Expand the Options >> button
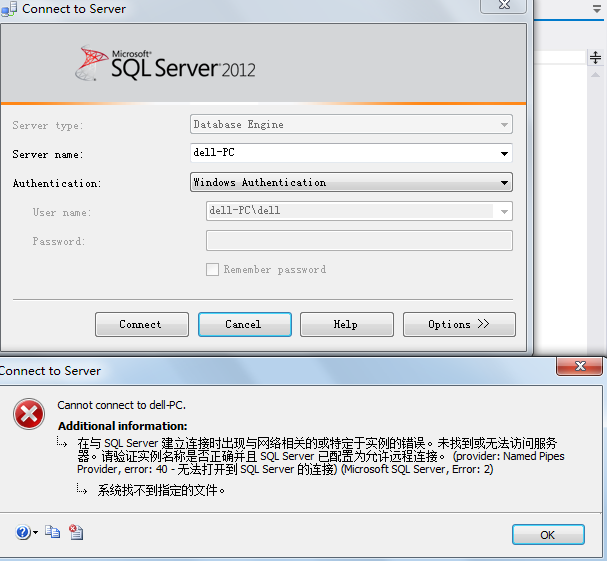607x561 pixels. coord(459,324)
